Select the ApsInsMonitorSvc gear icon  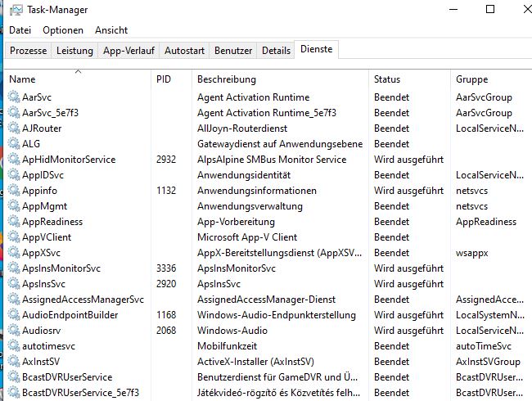pyautogui.click(x=14, y=268)
